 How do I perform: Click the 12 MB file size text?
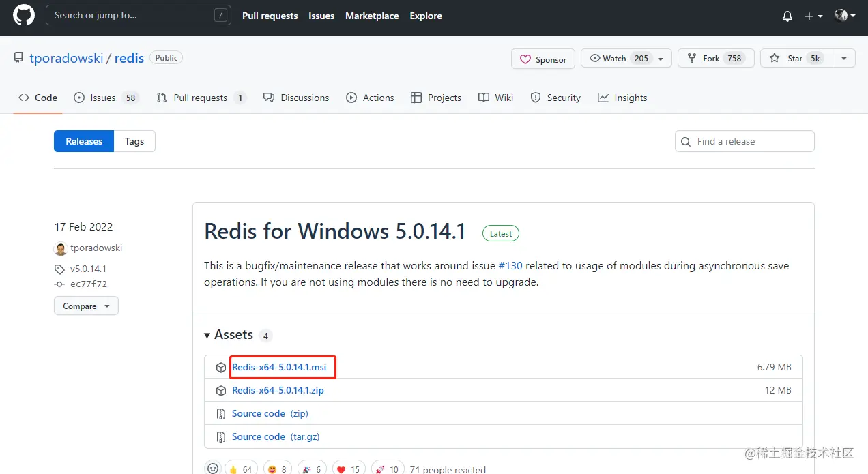tap(778, 390)
